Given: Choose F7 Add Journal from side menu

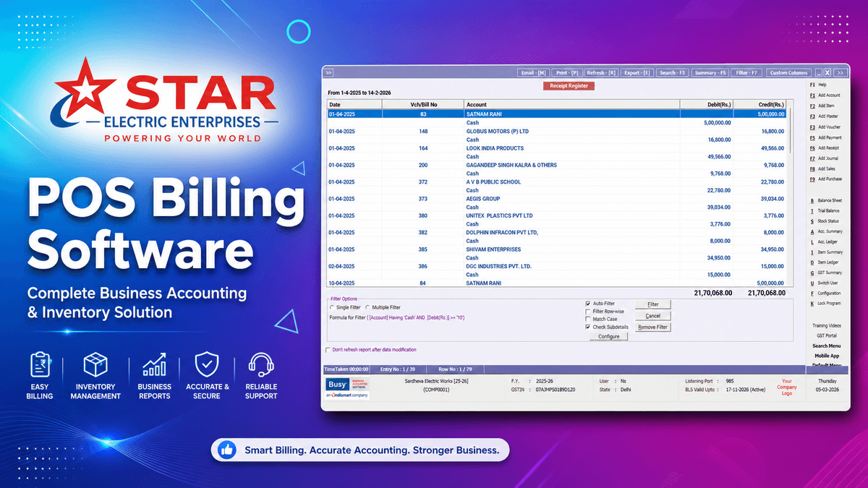Looking at the screenshot, I should point(825,158).
